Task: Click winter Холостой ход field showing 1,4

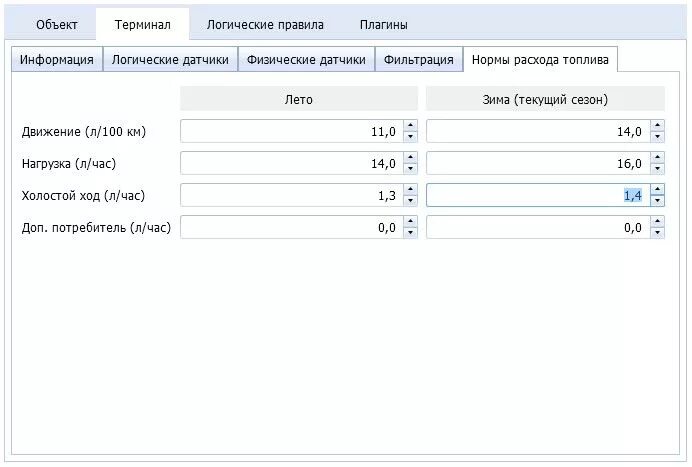Action: click(x=537, y=195)
